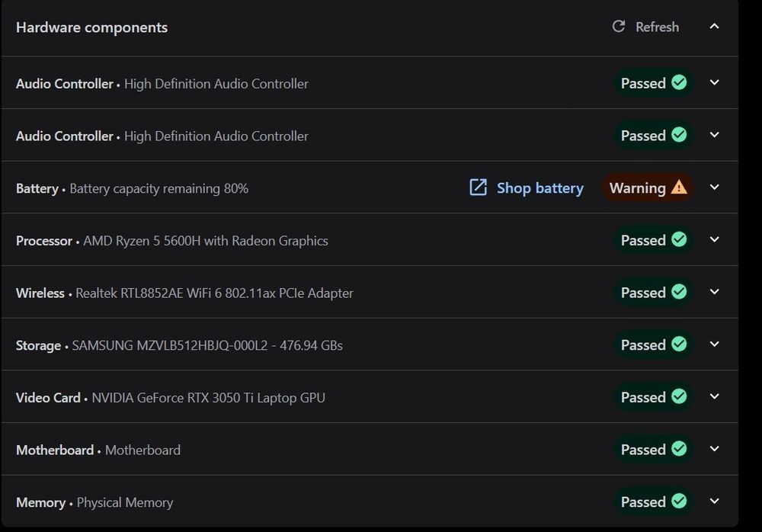Click the Motherboard Passed checkmark icon
Screen dimensions: 762x532
(679, 449)
